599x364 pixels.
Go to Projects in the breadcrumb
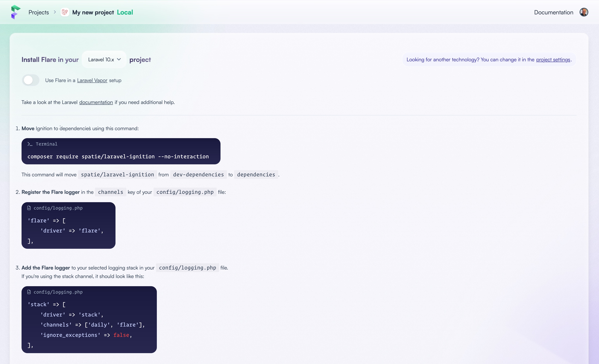tap(39, 12)
